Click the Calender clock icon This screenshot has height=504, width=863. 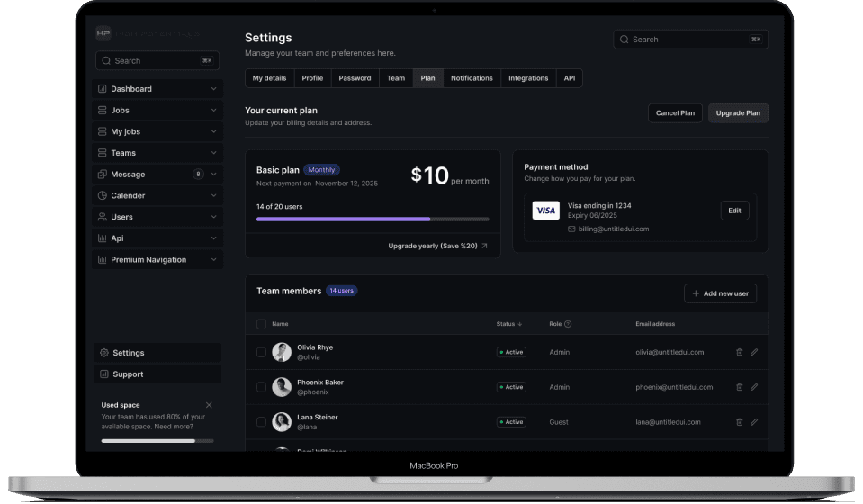[102, 195]
